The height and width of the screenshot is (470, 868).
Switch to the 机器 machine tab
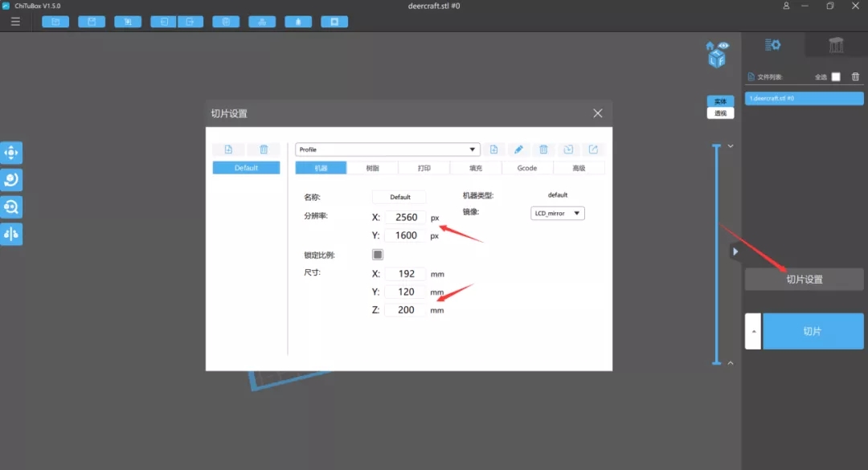pyautogui.click(x=321, y=168)
